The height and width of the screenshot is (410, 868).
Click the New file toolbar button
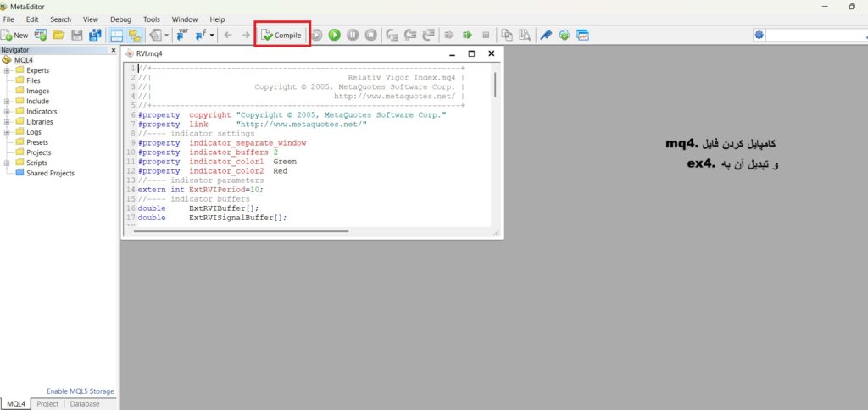15,35
